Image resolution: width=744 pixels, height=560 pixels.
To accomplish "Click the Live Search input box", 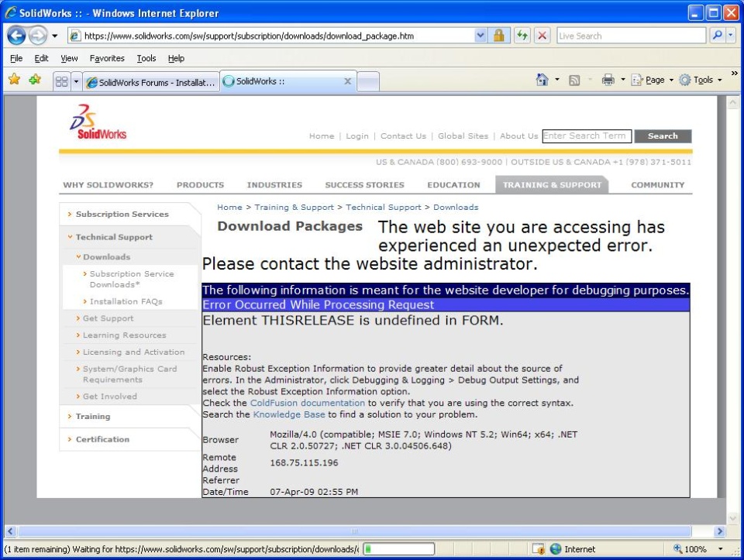I will pyautogui.click(x=631, y=36).
